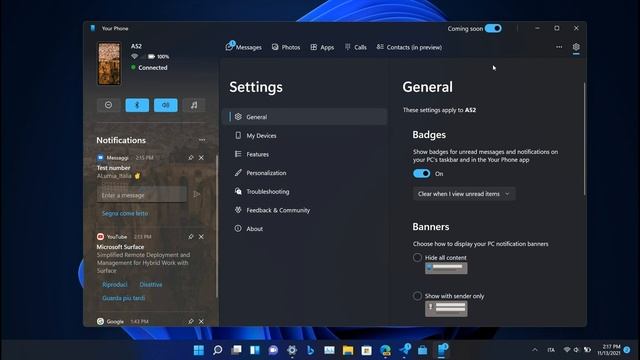Pin the YouTube notification
This screenshot has height=360, width=640.
pyautogui.click(x=191, y=237)
